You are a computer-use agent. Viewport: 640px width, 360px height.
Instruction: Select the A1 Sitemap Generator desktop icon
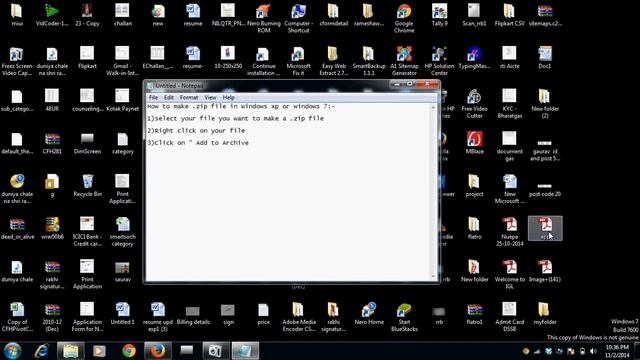(404, 61)
